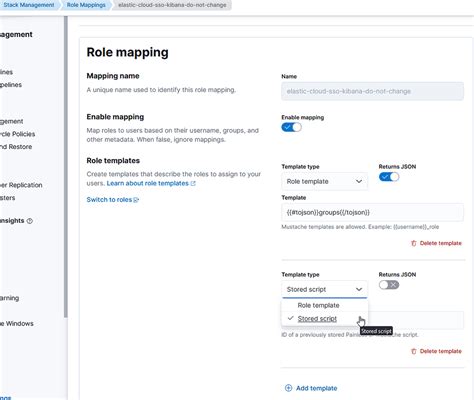Click external link icon after Learn about role templates
Screen dimensions: 474x400
click(x=193, y=183)
